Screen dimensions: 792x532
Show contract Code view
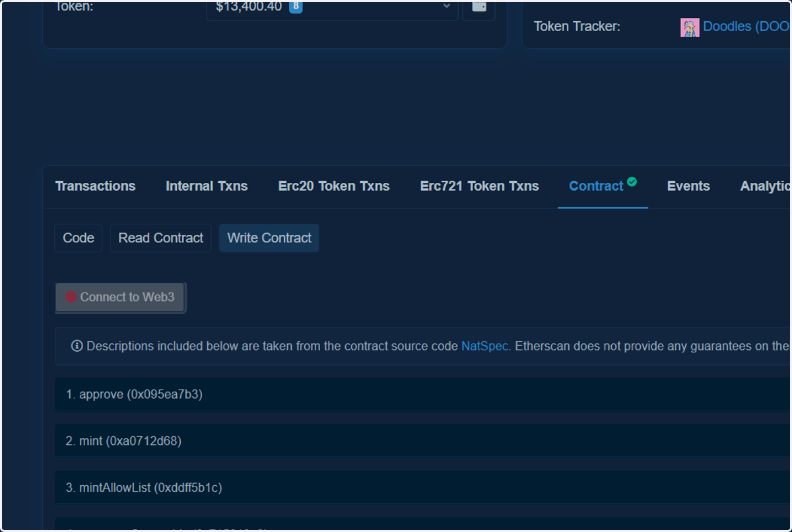click(79, 238)
